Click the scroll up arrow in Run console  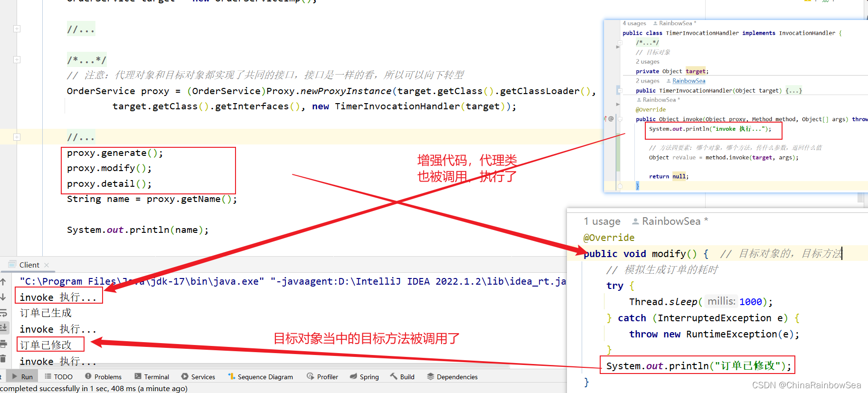pyautogui.click(x=3, y=282)
